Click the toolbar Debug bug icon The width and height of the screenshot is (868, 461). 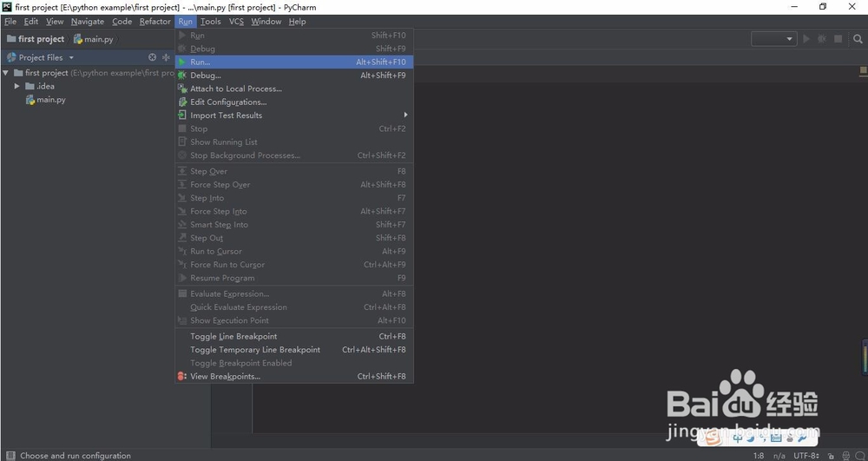[822, 39]
